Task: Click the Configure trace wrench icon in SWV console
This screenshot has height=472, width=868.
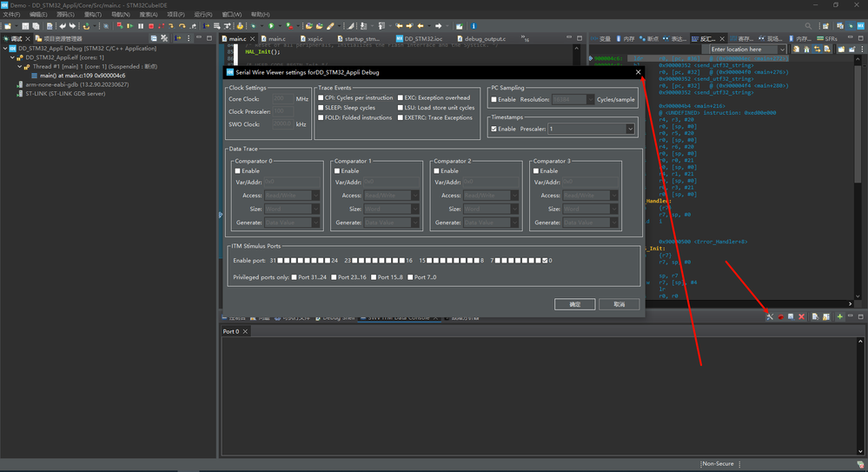Action: pyautogui.click(x=770, y=316)
